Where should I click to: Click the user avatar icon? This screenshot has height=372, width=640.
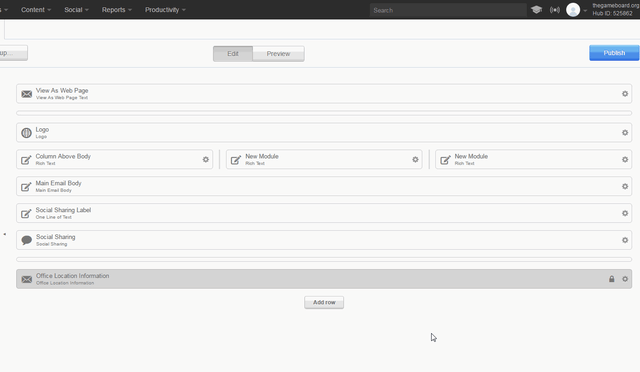573,10
